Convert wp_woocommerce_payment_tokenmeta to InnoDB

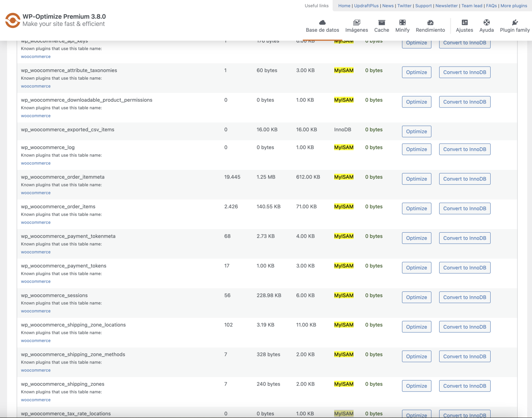click(x=465, y=238)
